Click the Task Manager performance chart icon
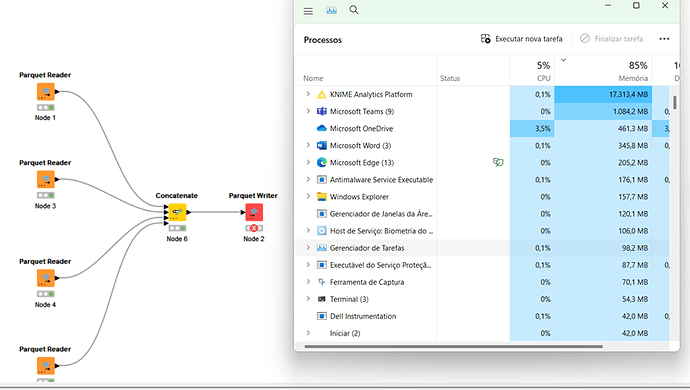This screenshot has width=690, height=390. click(x=331, y=11)
